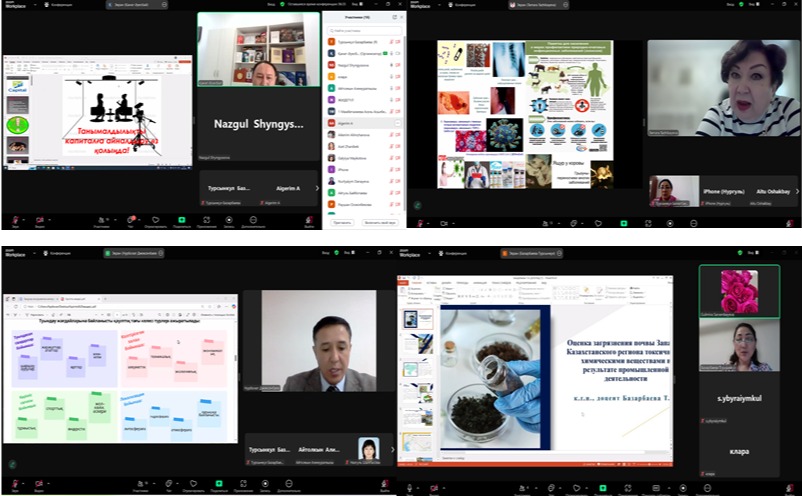The width and height of the screenshot is (802, 496).
Task: Click Record icon in top-left Zoom toolbar
Action: 229,219
